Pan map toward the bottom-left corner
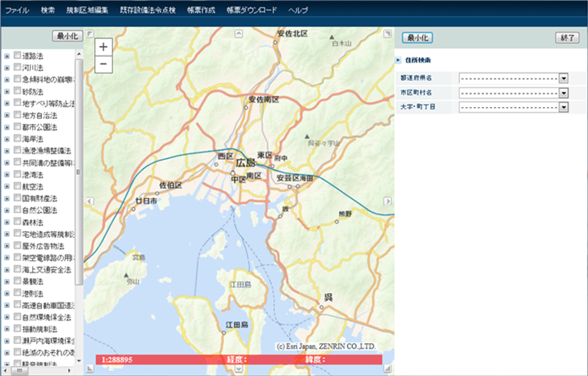This screenshot has height=376, width=588. (x=90, y=368)
